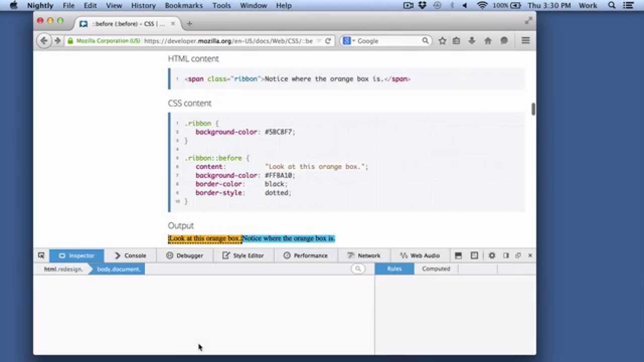Open the View menu
The width and height of the screenshot is (644, 362).
coord(114,6)
